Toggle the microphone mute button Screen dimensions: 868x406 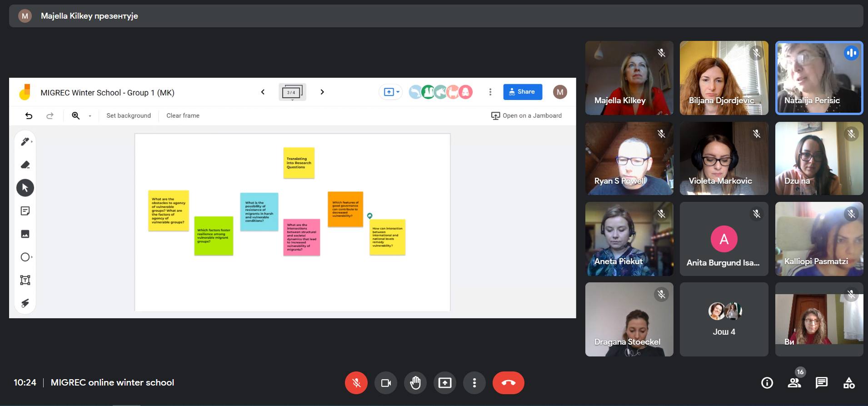pos(356,383)
